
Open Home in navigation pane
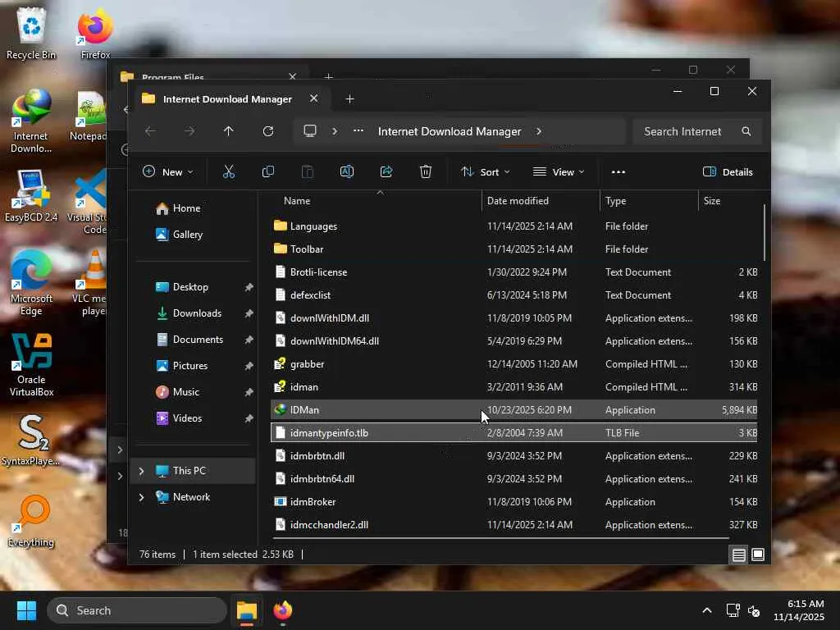pyautogui.click(x=186, y=208)
